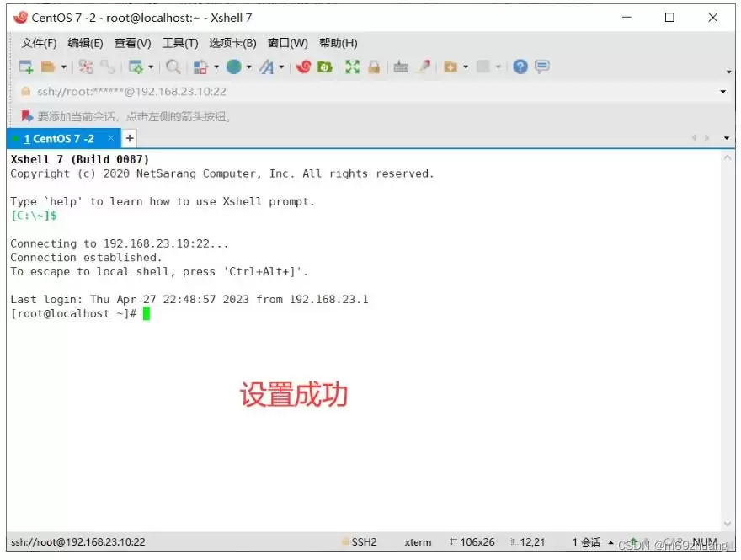The image size is (741, 560).
Task: Open the 帮助(H) menu
Action: pos(339,43)
